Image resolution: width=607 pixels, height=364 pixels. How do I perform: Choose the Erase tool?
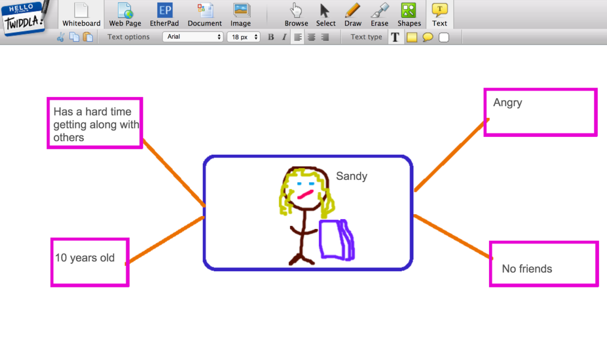(x=379, y=15)
